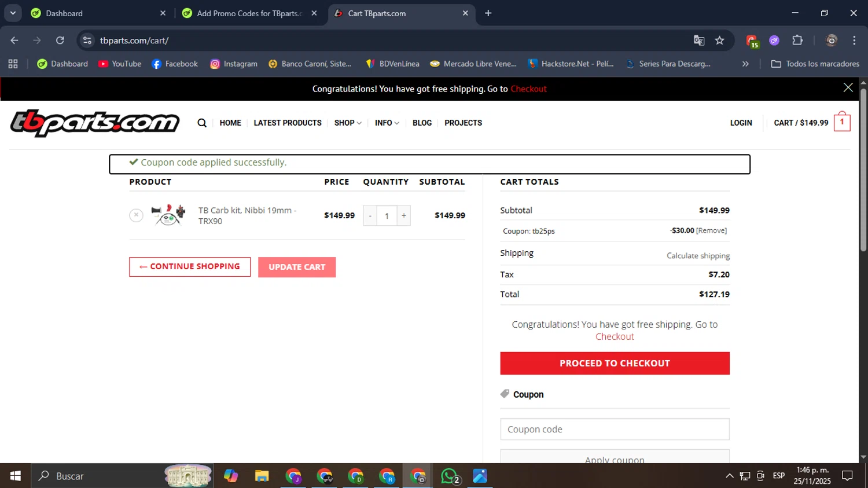Remove the tb25ps coupon
The image size is (868, 488).
click(711, 230)
